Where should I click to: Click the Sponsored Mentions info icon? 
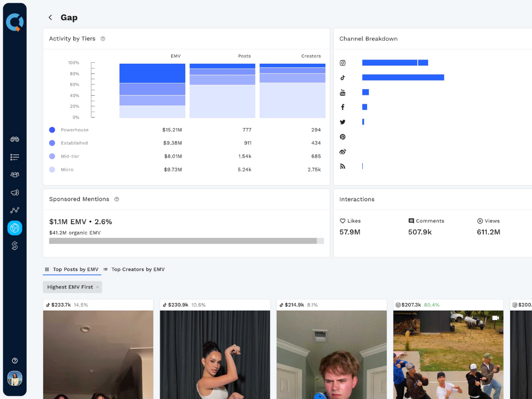tap(117, 199)
